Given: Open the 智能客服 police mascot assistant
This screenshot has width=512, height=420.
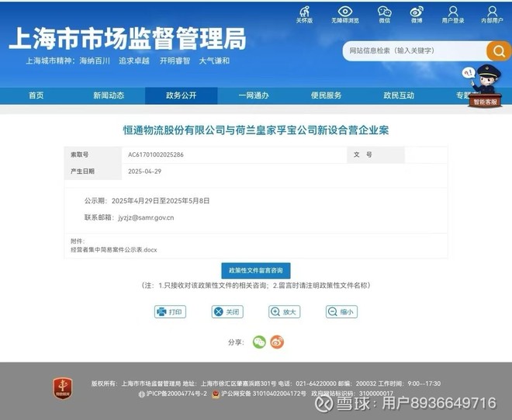Looking at the screenshot, I should click(483, 85).
